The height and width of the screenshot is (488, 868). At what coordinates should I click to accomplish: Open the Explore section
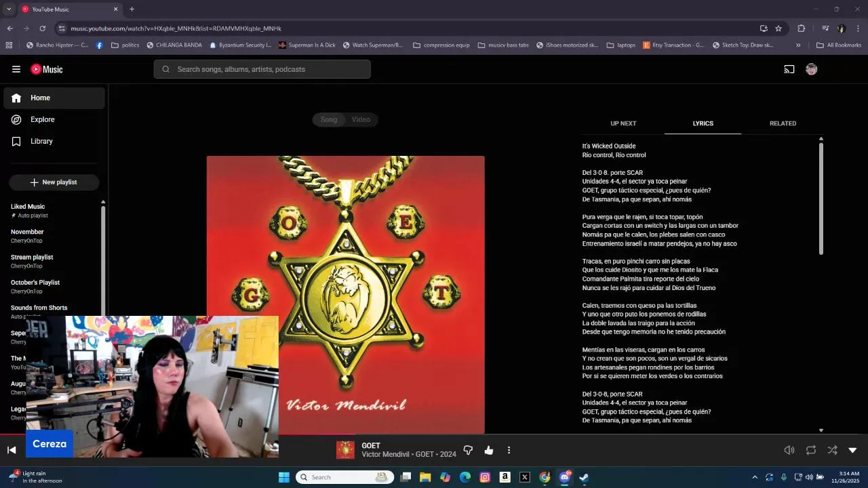click(x=54, y=119)
